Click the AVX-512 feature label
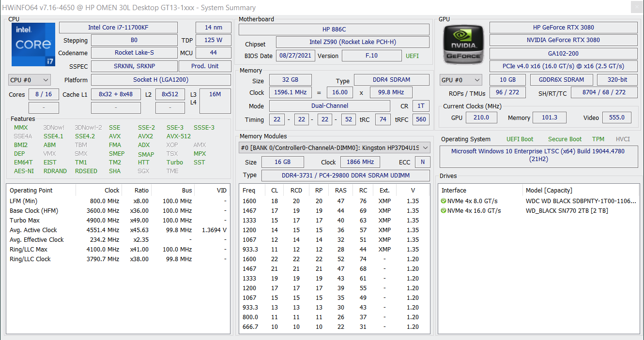The width and height of the screenshot is (644, 340). tap(179, 136)
